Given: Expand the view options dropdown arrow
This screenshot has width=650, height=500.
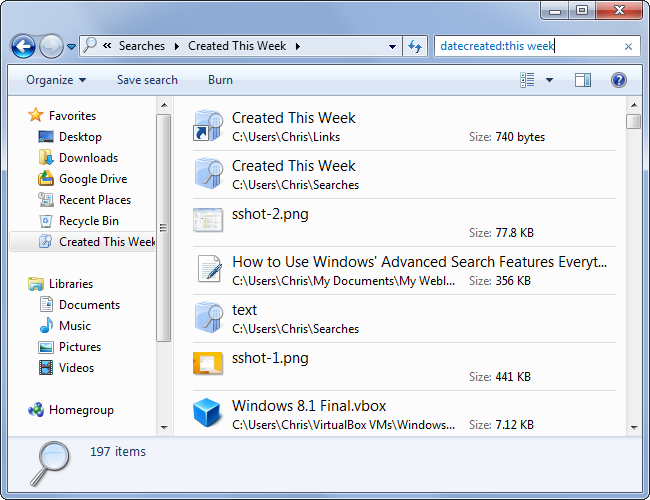Looking at the screenshot, I should coord(549,80).
